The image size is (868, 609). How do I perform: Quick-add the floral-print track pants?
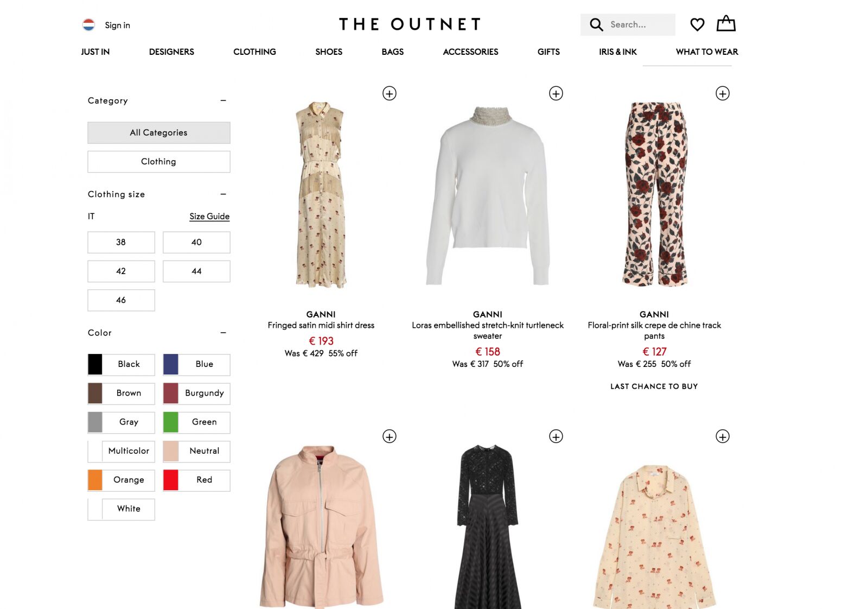pyautogui.click(x=723, y=93)
